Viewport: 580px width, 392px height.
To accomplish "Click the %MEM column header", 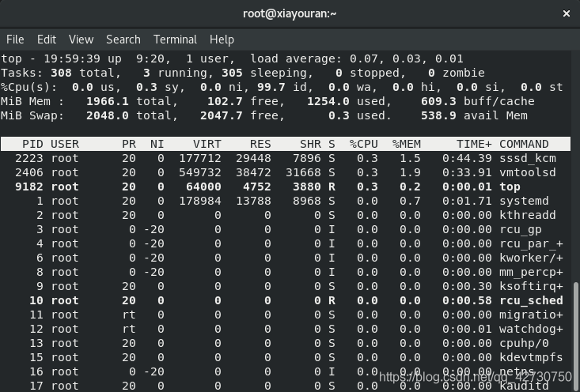I will [407, 144].
